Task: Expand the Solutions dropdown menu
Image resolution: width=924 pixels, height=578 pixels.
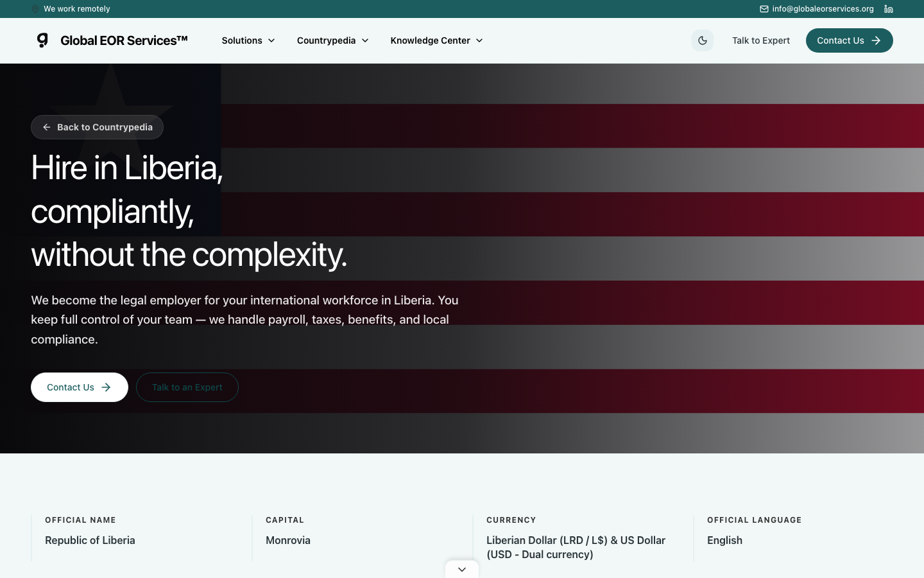Action: (x=248, y=40)
